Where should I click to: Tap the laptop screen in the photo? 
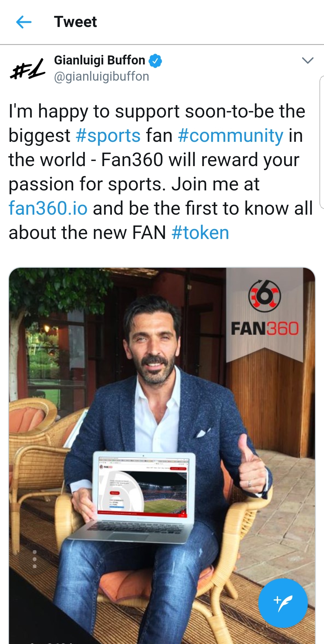pyautogui.click(x=143, y=486)
